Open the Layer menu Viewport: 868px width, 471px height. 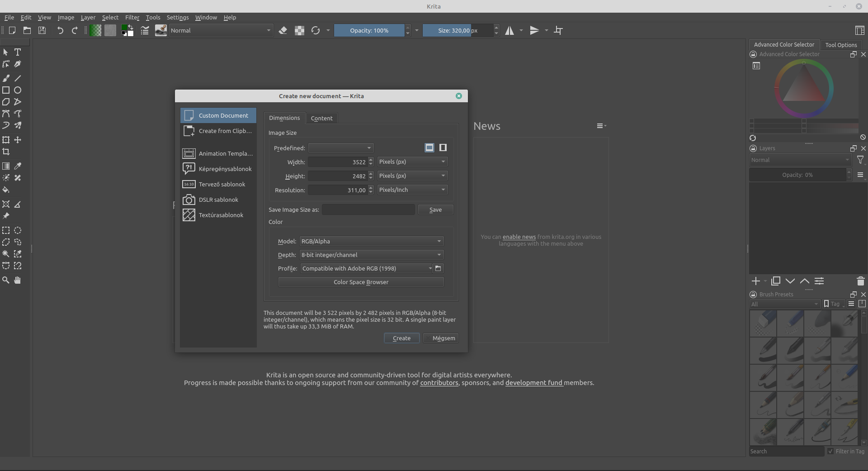(x=88, y=17)
